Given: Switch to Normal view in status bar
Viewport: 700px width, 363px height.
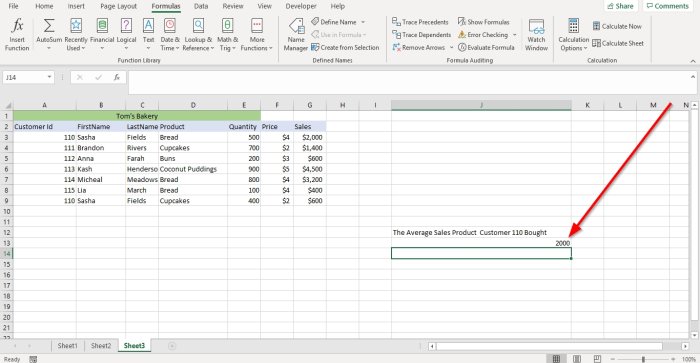Looking at the screenshot, I should [556, 359].
